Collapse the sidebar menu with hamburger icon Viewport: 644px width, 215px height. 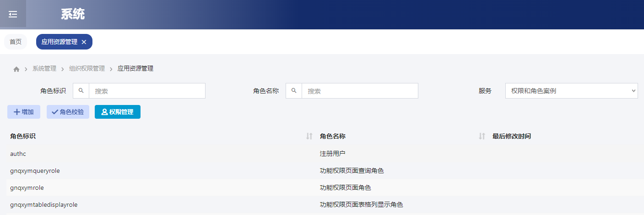(13, 15)
